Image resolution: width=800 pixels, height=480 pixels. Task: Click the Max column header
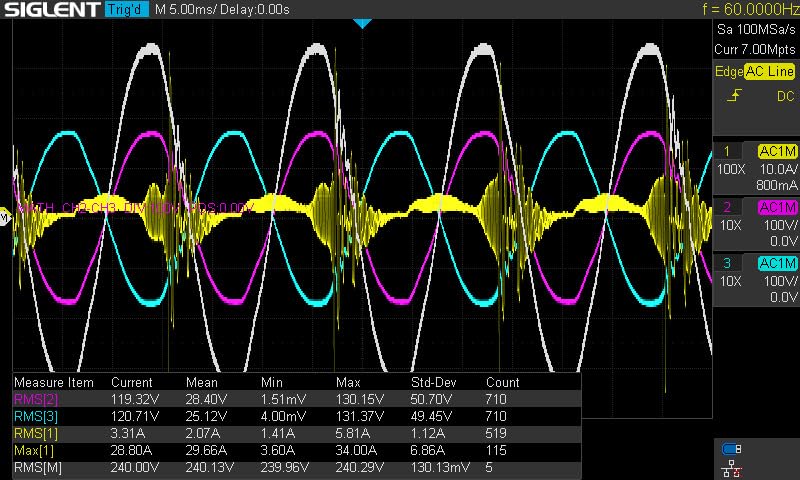[348, 383]
